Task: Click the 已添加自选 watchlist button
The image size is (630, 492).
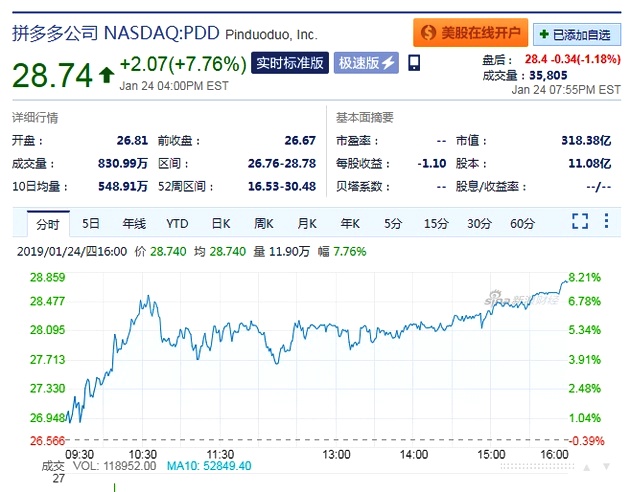Action: click(x=577, y=35)
